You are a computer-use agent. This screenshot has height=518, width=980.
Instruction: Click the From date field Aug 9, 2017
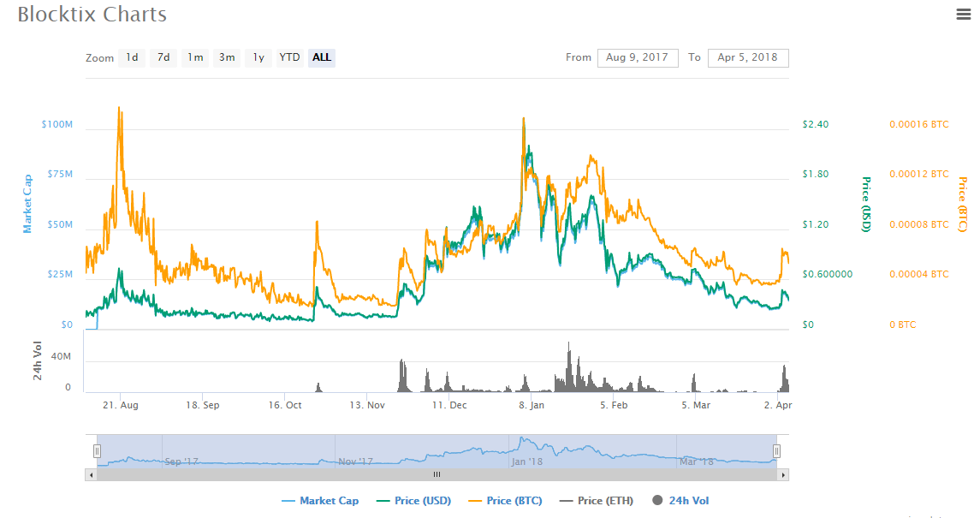click(638, 57)
